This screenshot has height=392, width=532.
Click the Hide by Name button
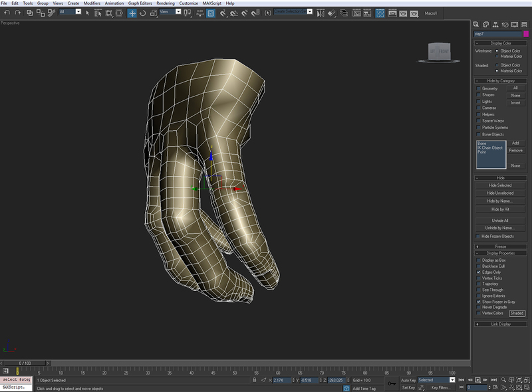pyautogui.click(x=500, y=201)
